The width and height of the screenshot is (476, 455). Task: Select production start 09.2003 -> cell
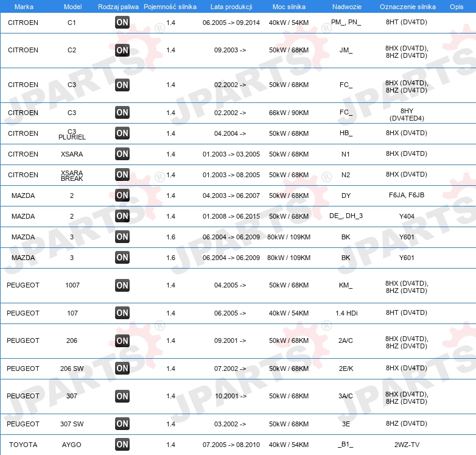[230, 50]
